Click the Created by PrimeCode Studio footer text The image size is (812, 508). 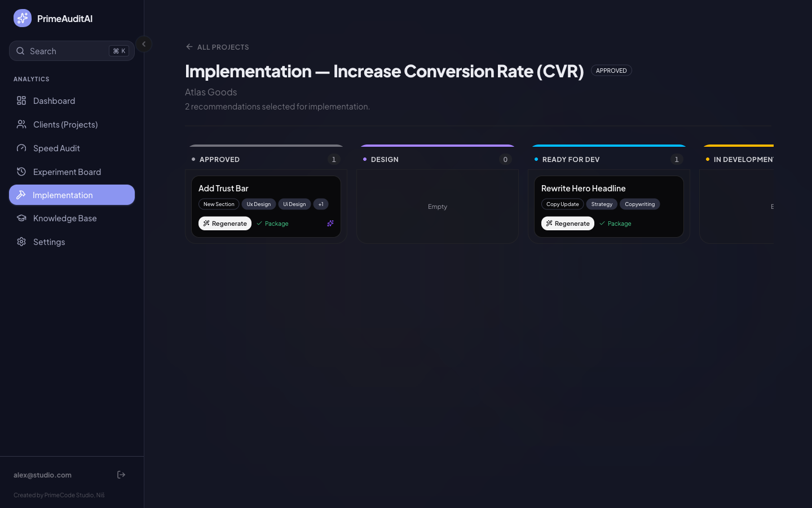coord(59,495)
